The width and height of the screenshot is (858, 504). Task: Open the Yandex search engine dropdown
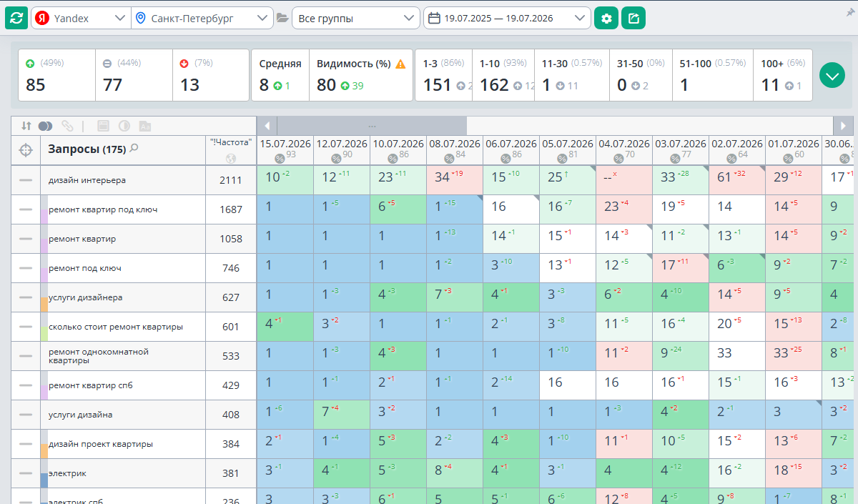[x=81, y=19]
